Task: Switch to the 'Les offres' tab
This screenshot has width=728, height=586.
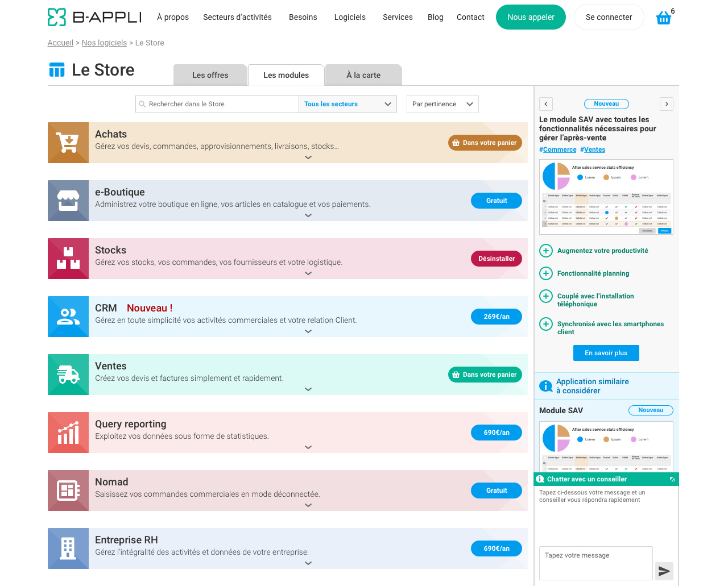Action: click(x=210, y=75)
